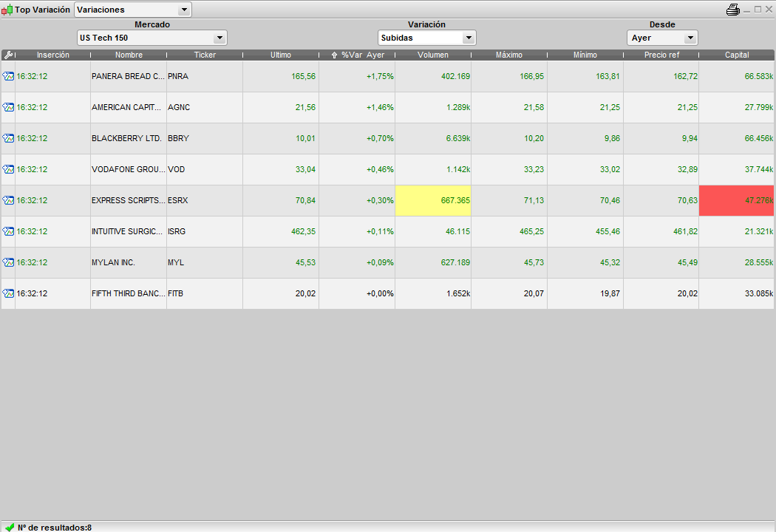The width and height of the screenshot is (776, 532).
Task: Close the Top Variación panel
Action: pos(769,10)
